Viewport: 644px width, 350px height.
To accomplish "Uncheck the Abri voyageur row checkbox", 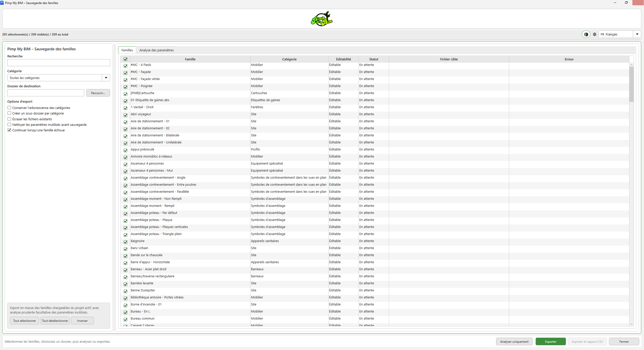I will pyautogui.click(x=125, y=115).
